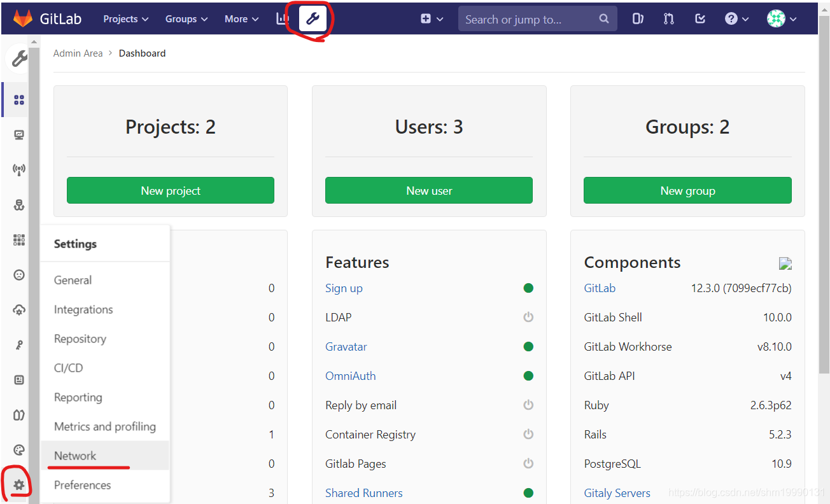Open the Service Templates icon in sidebar
Viewport: 830px width, 504px height.
point(19,380)
